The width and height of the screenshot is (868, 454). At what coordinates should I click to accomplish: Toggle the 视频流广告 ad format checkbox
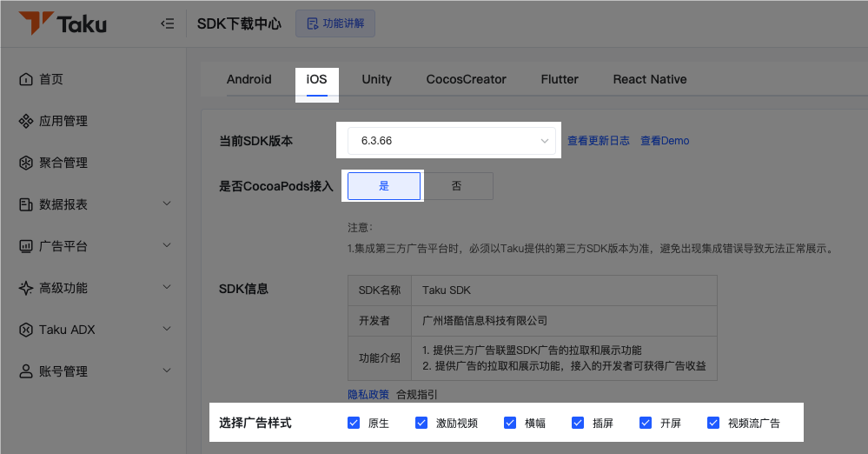pyautogui.click(x=713, y=423)
